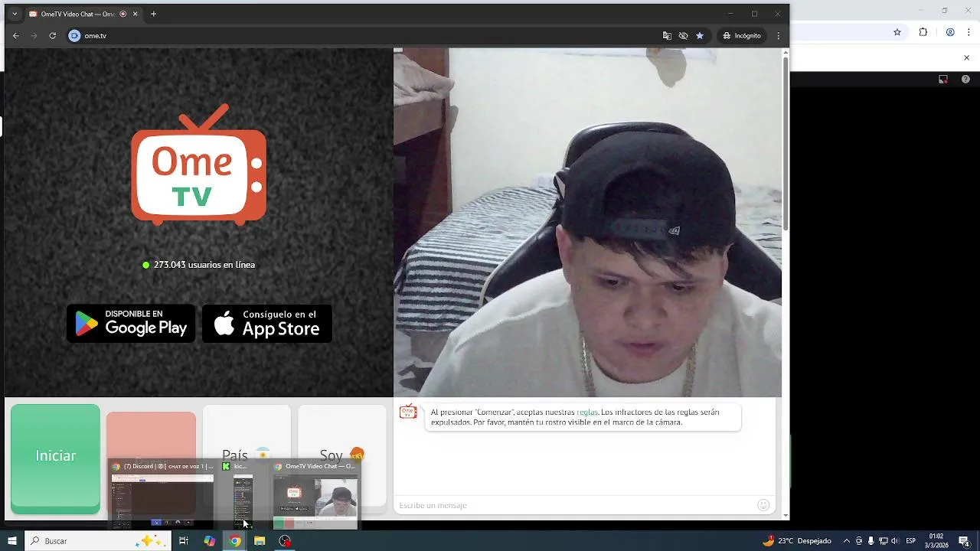Open the 23°C Despejado weather widget
The height and width of the screenshot is (551, 980).
[797, 541]
